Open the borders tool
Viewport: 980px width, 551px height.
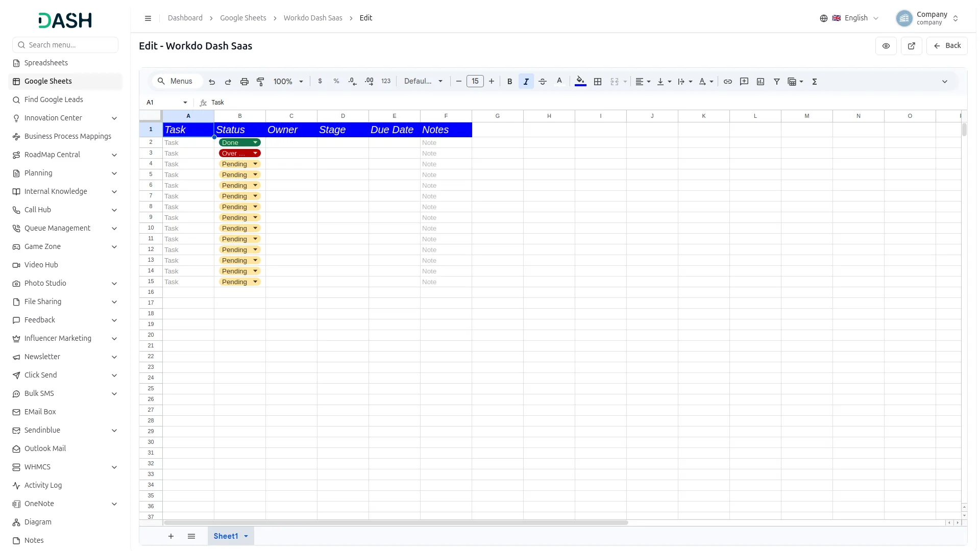click(598, 82)
